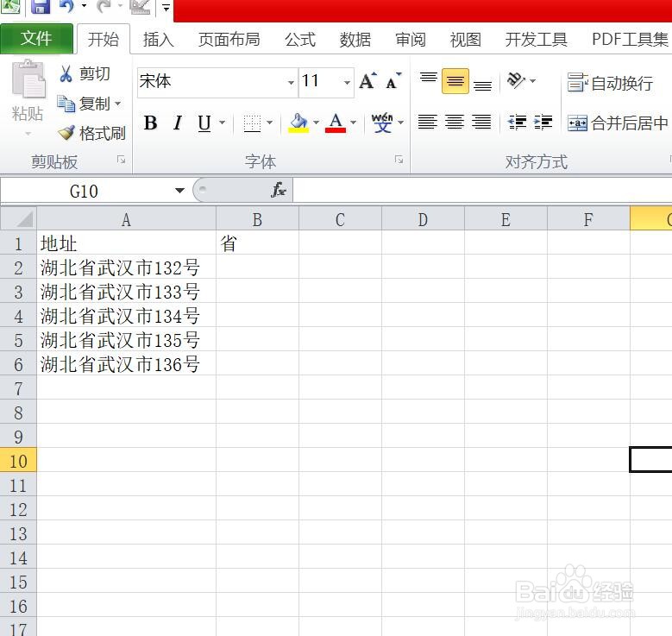Select cell B1 containing 省
Viewport: 672px width, 636px height.
click(257, 243)
